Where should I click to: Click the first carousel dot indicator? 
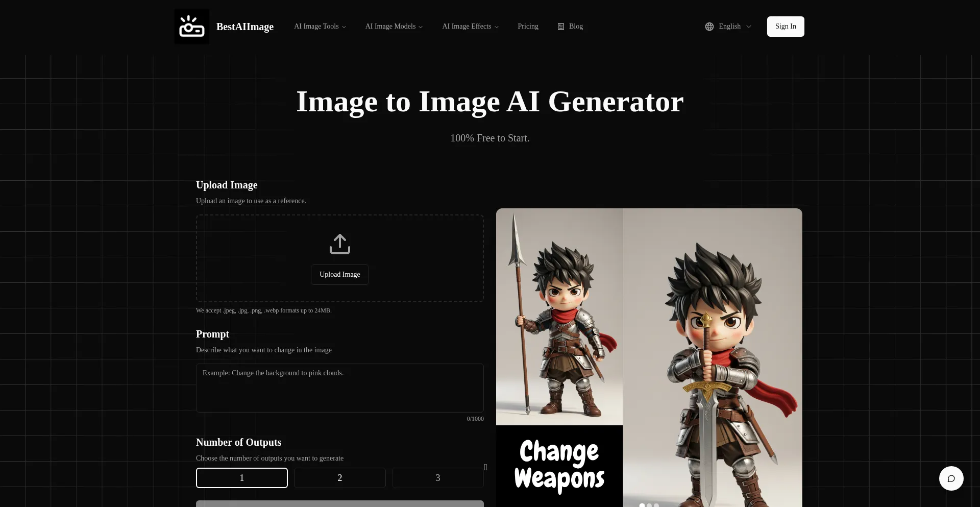[642, 505]
